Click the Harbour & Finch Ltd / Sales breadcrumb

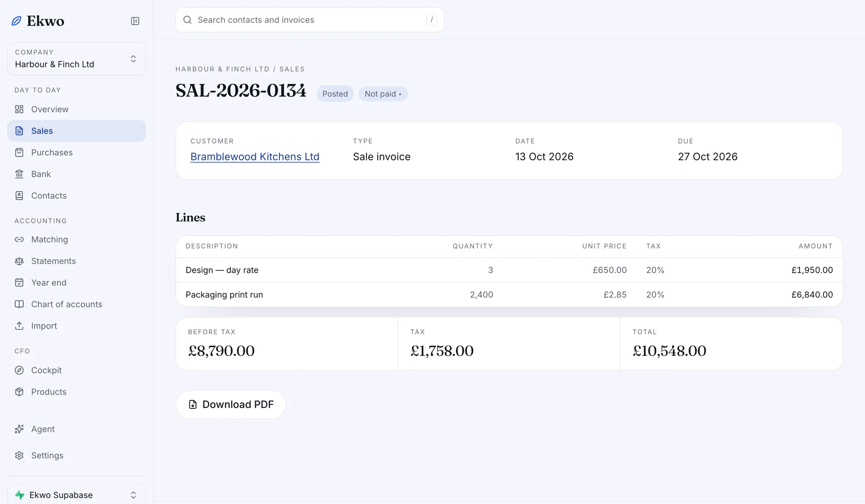240,69
